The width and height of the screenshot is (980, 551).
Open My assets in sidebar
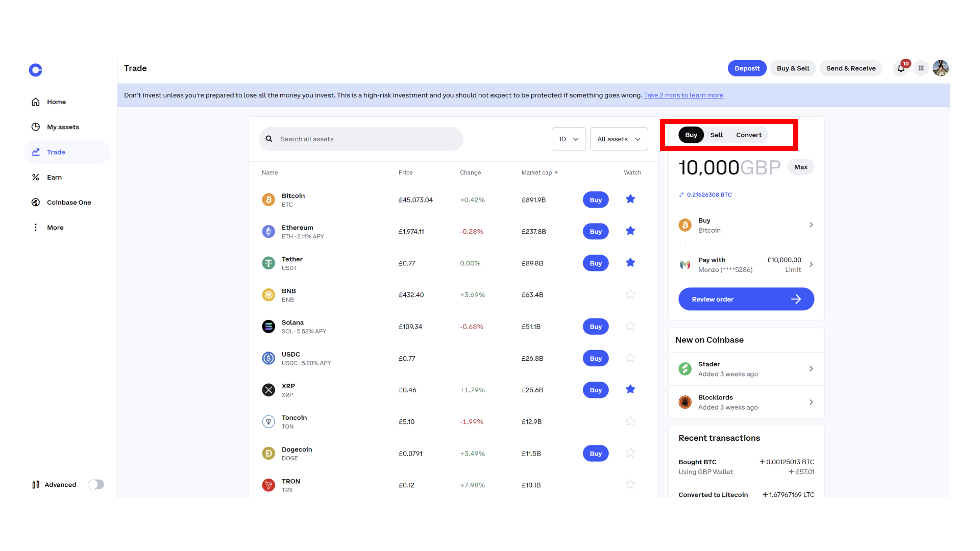[x=67, y=127]
